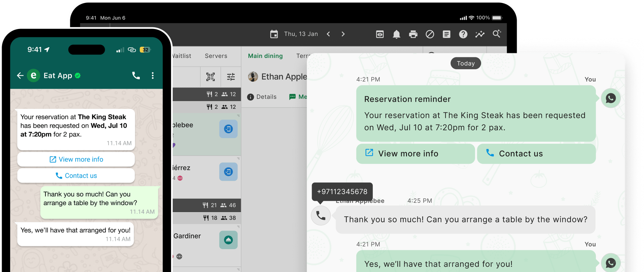Click the globe icon under Gardiner
The height and width of the screenshot is (272, 644).
click(x=179, y=257)
